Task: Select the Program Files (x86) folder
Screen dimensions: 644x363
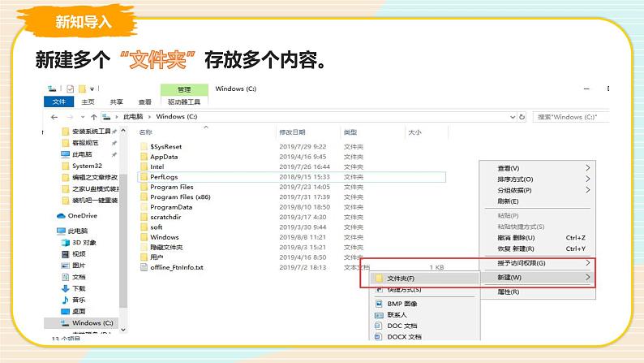Action: (x=180, y=197)
